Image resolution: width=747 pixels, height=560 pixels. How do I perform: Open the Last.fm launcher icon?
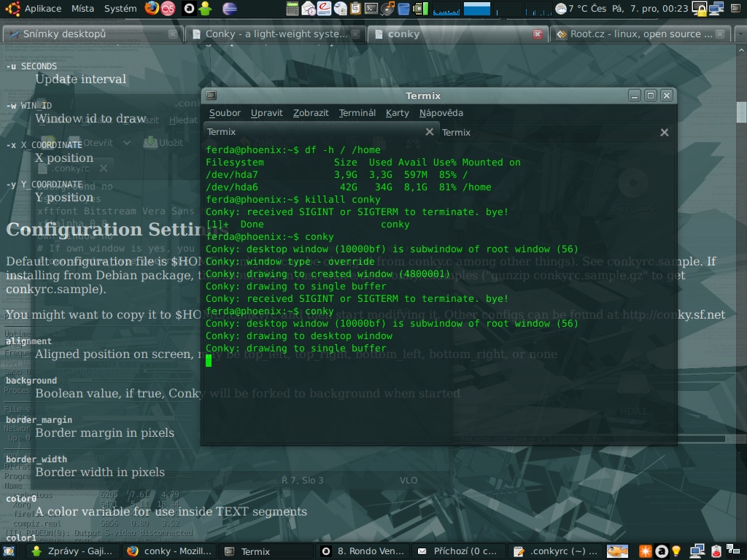[168, 8]
